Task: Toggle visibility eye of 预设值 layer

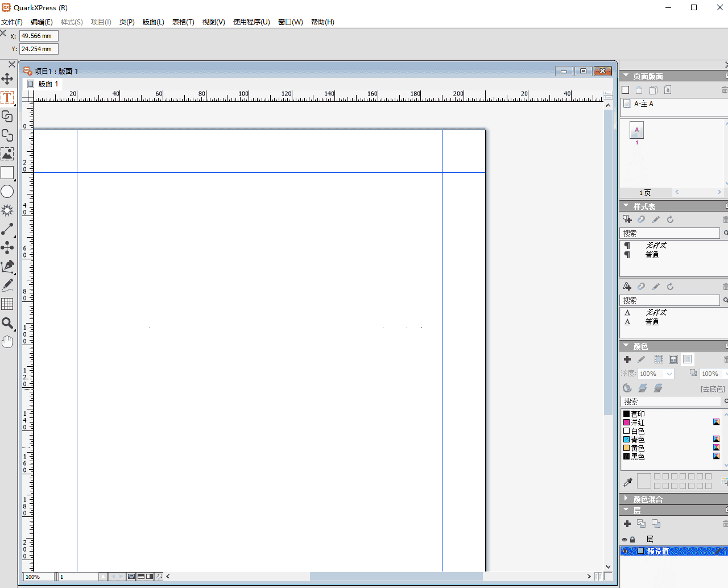Action: 624,551
